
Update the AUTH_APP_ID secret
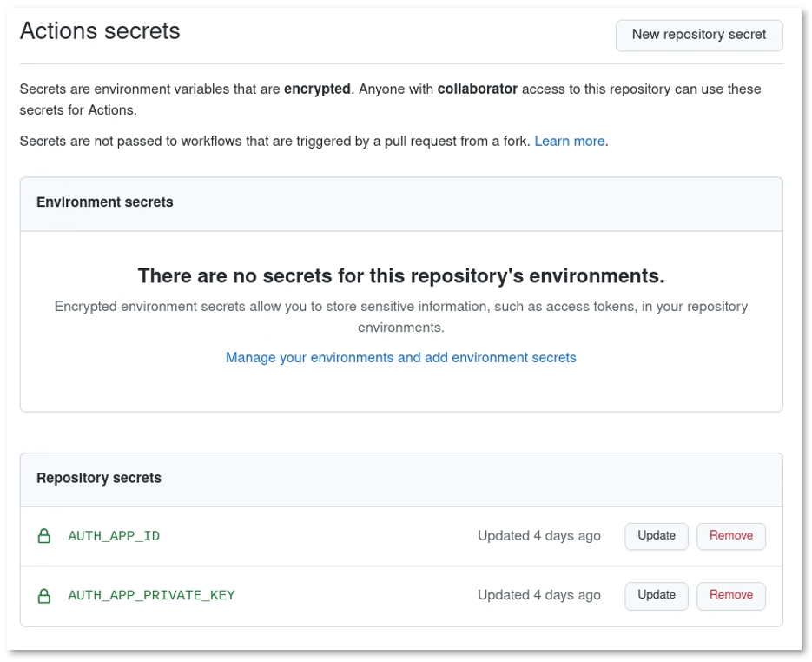coord(656,536)
